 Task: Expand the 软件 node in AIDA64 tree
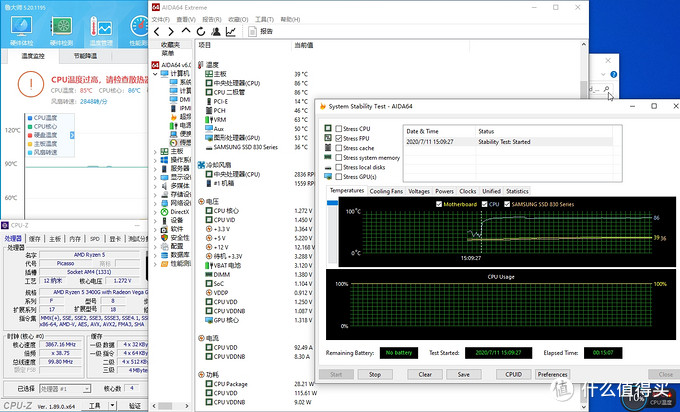(155, 229)
